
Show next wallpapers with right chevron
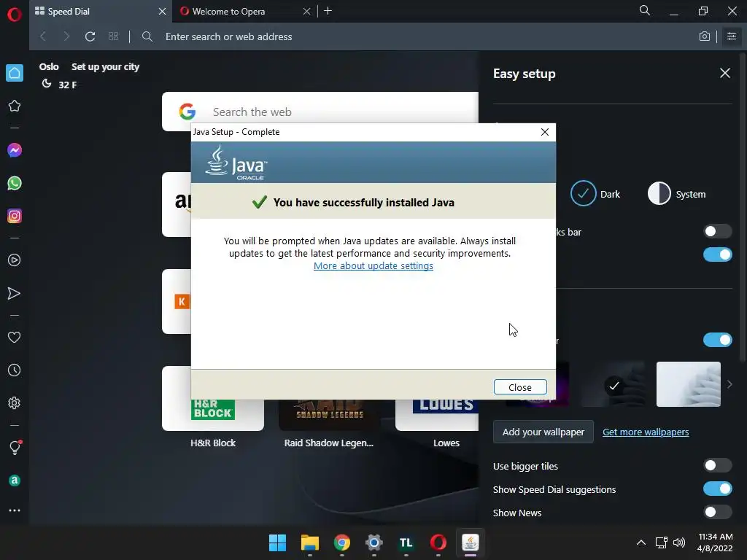click(729, 384)
